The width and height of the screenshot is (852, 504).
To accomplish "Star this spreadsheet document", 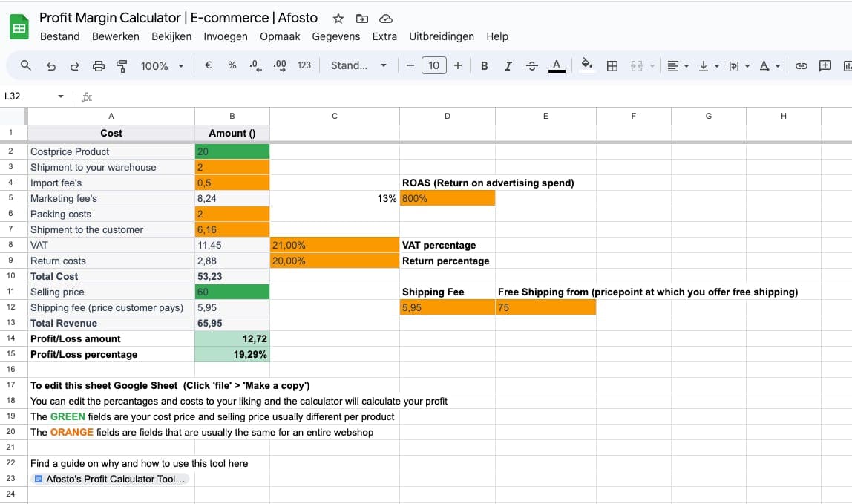I will click(338, 19).
